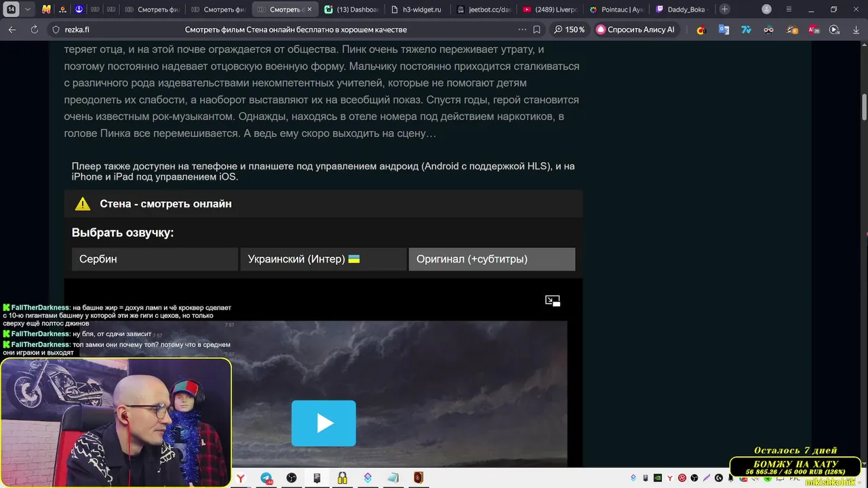
Task: Switch to the jeetbot.cc tab
Action: (x=482, y=9)
